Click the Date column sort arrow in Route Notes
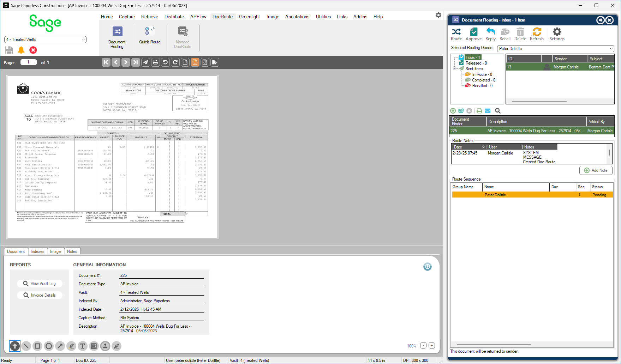 pos(483,147)
